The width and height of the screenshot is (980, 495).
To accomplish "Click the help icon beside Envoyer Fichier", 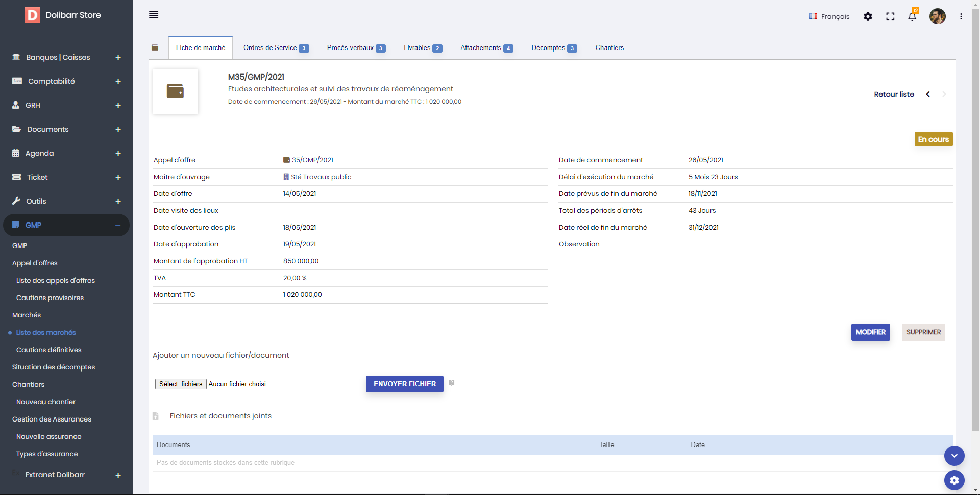I will pyautogui.click(x=452, y=383).
